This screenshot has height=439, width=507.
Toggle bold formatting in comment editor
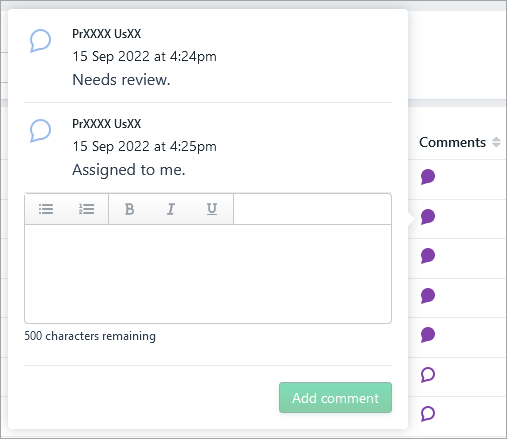(x=129, y=209)
